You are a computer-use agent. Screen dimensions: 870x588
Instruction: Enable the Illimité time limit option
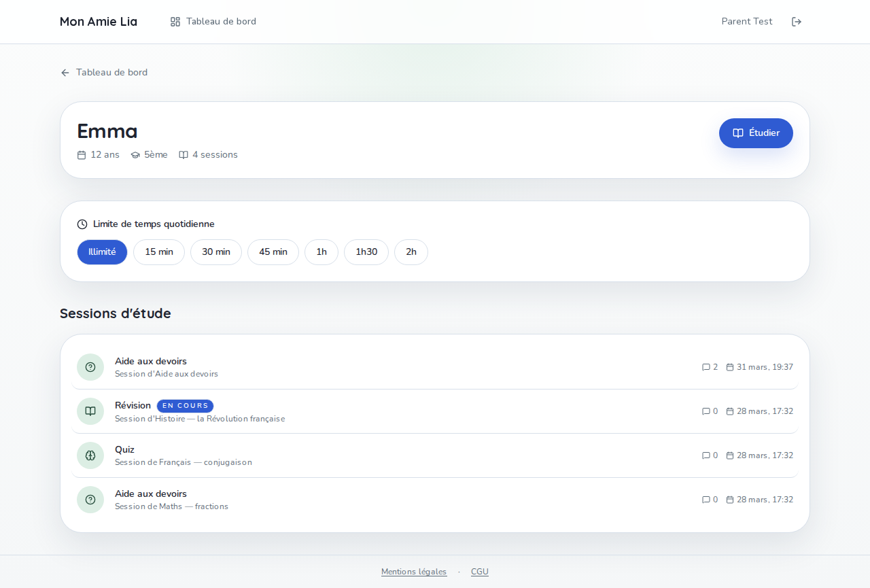[102, 252]
